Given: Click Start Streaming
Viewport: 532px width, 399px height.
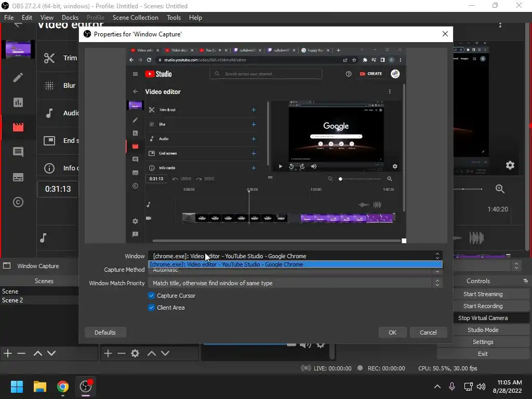Looking at the screenshot, I should point(483,294).
